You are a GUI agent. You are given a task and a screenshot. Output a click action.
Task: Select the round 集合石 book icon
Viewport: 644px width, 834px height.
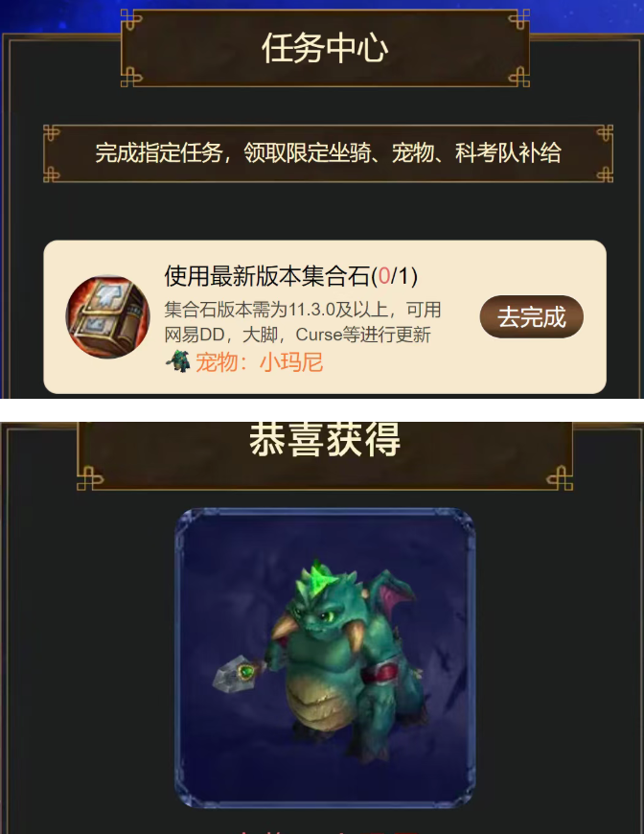point(107,316)
